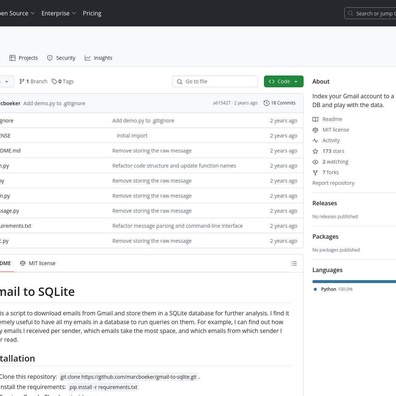The image size is (396, 396).
Task: Click the 'Gmail to SQLite' README heading
Action: coord(37,292)
